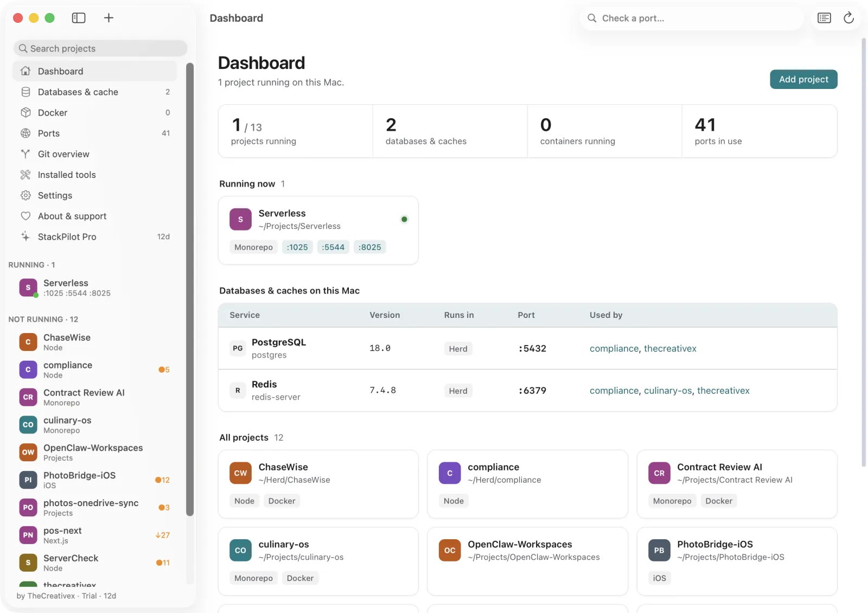Click the About & support heart icon
Screen dimensions: 868x613
25,216
